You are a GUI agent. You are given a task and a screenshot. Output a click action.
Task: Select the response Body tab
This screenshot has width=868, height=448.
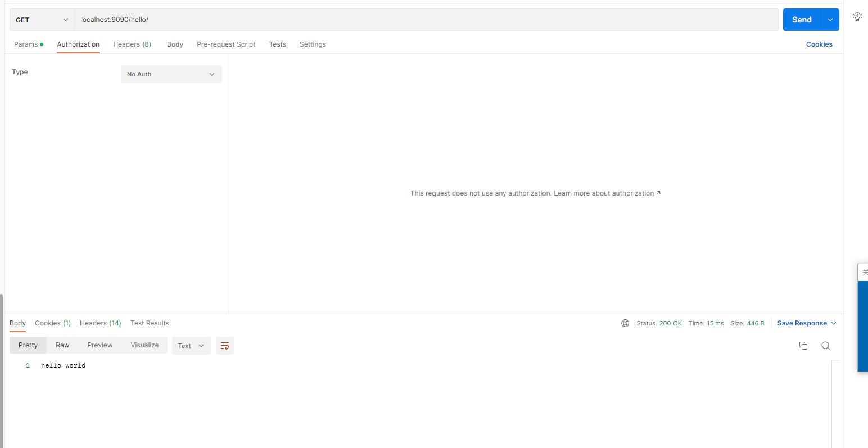[17, 323]
